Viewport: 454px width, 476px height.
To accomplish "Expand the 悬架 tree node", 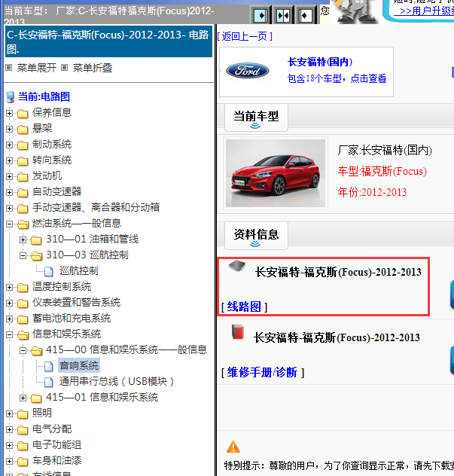I will point(9,129).
